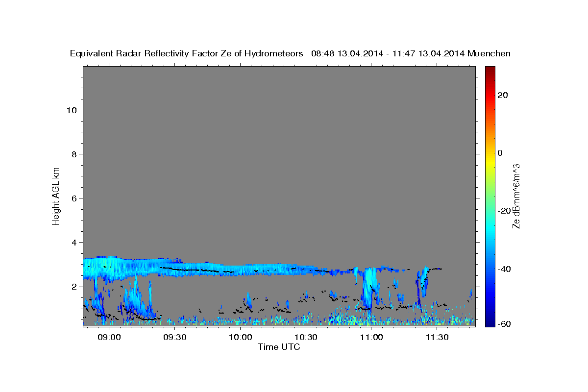Click the plot title 'Equivalent Radar Reflectivity Factor Ze of Hydrometeors'

[x=186, y=54]
